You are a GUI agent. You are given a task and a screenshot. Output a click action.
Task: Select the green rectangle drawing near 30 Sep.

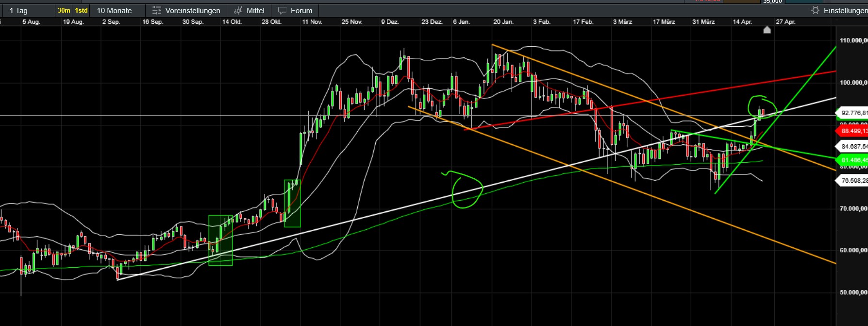point(220,240)
